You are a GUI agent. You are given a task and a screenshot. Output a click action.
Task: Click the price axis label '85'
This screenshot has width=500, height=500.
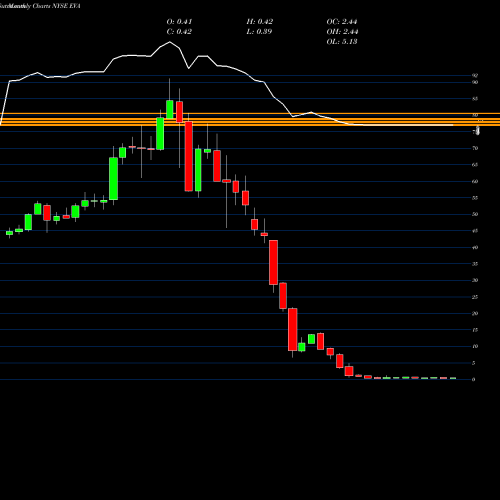pyautogui.click(x=475, y=99)
